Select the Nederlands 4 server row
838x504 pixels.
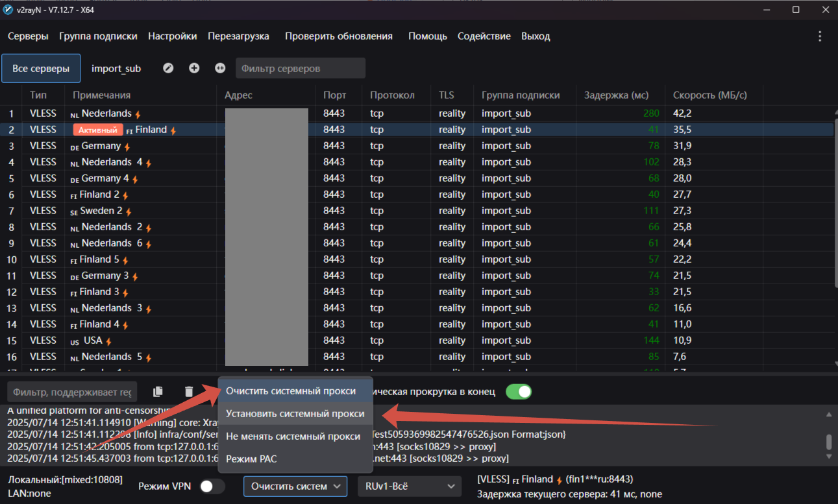point(417,162)
